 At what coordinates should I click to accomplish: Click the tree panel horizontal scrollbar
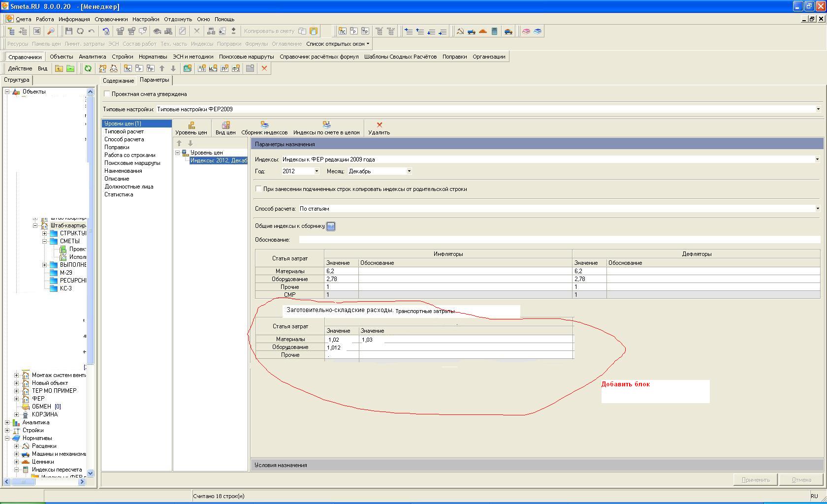pos(44,482)
